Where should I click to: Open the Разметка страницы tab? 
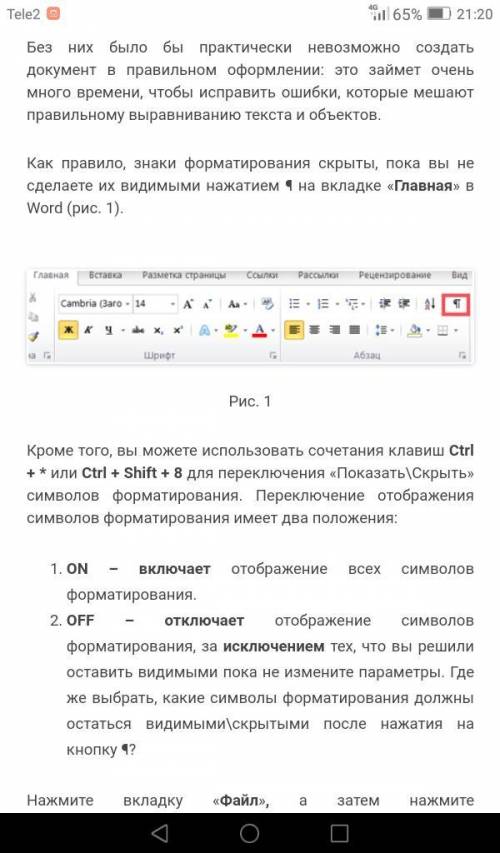tap(184, 275)
